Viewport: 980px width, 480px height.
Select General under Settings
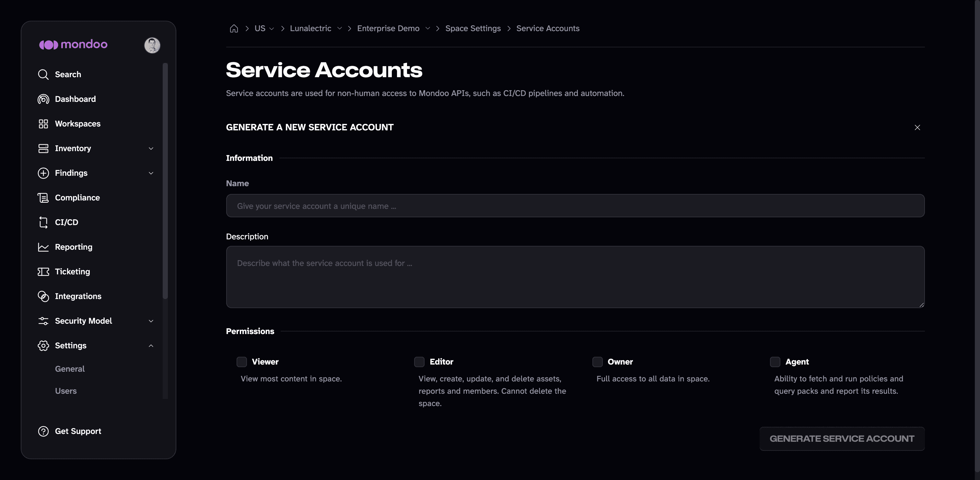[70, 369]
